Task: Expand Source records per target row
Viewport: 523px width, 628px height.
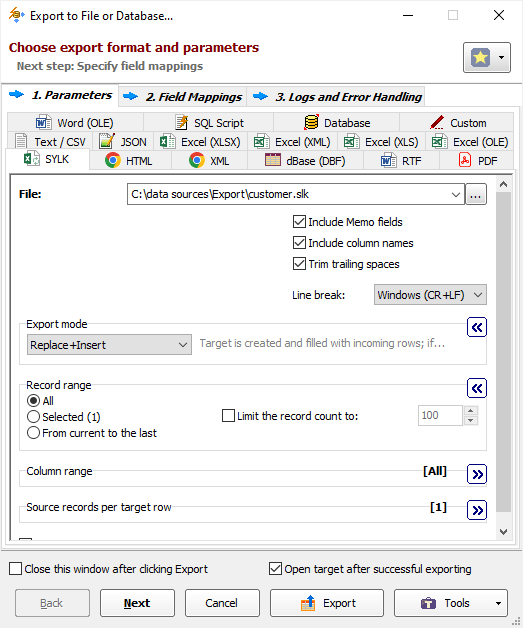Action: 477,510
